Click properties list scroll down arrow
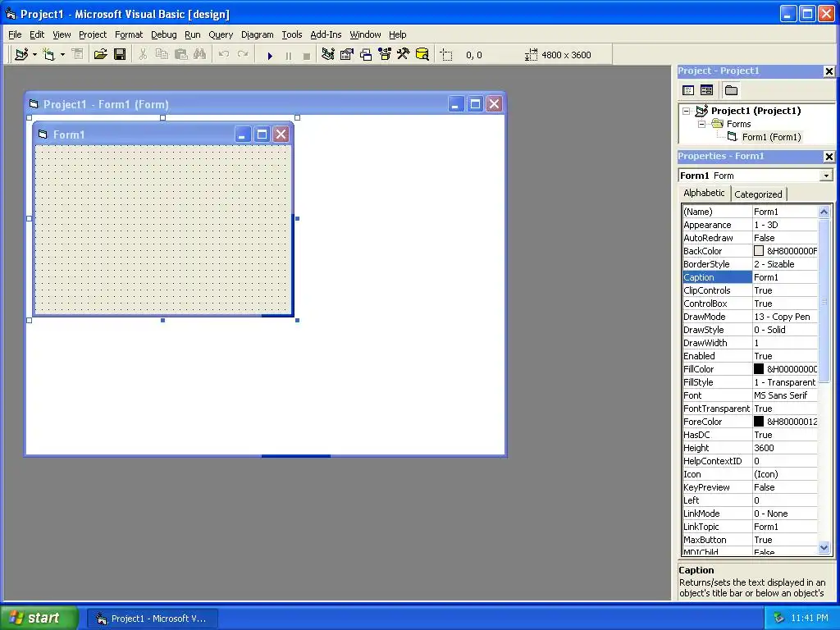 [x=824, y=547]
